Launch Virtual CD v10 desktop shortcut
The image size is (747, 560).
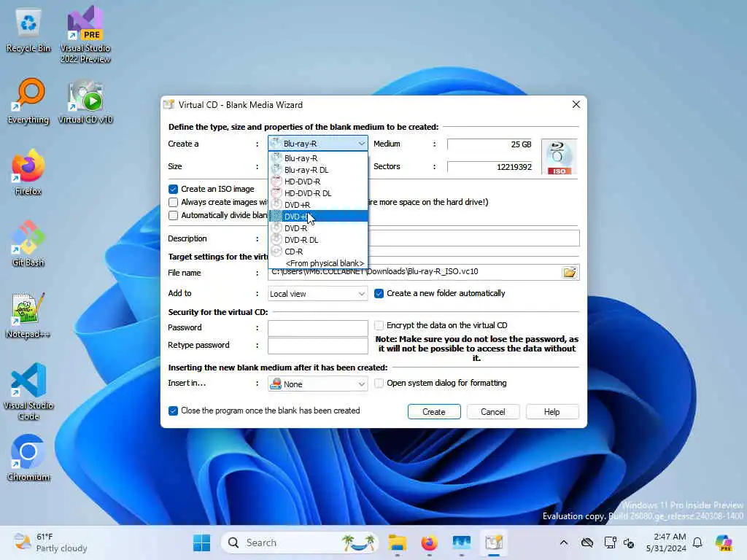point(85,101)
